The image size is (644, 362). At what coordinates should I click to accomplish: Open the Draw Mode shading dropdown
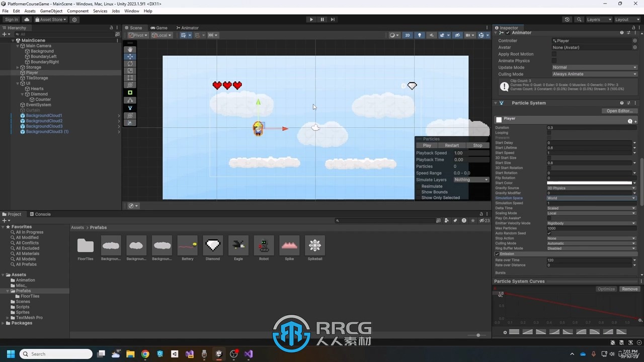pos(394,35)
